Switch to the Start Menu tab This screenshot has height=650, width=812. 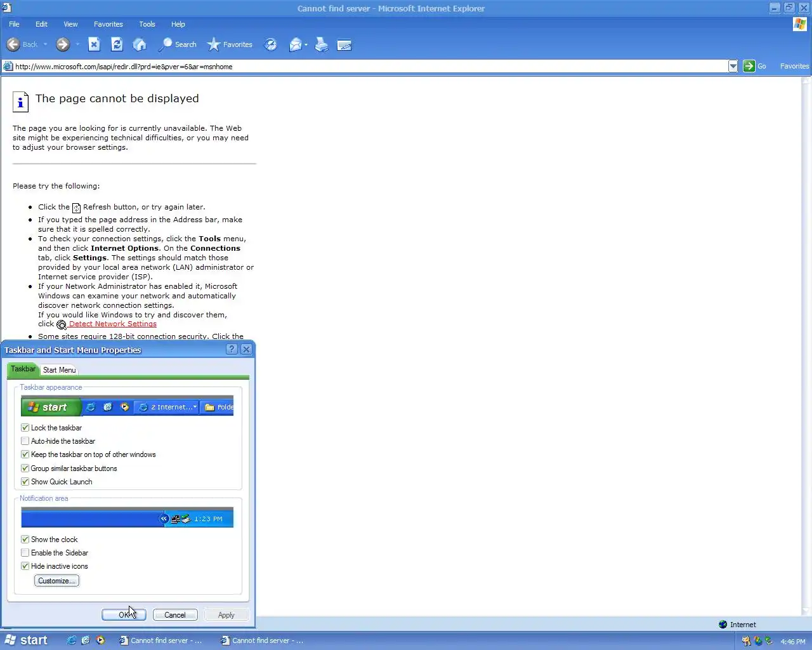[x=60, y=370]
